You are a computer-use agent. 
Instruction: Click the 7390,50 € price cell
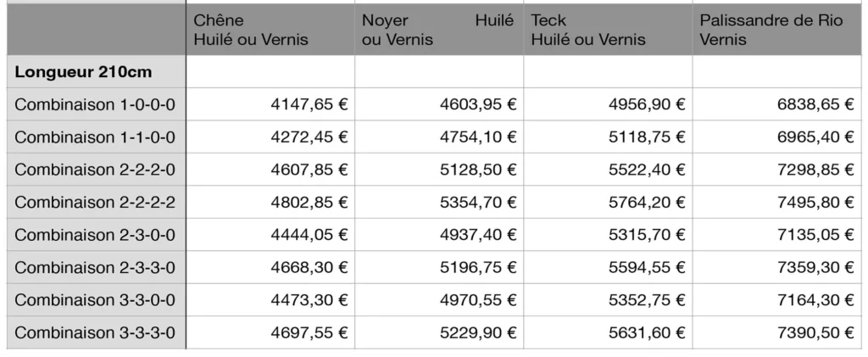777,332
